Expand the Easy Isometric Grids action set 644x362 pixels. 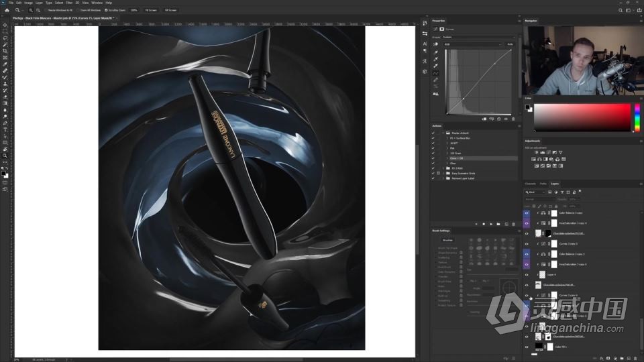pos(443,173)
